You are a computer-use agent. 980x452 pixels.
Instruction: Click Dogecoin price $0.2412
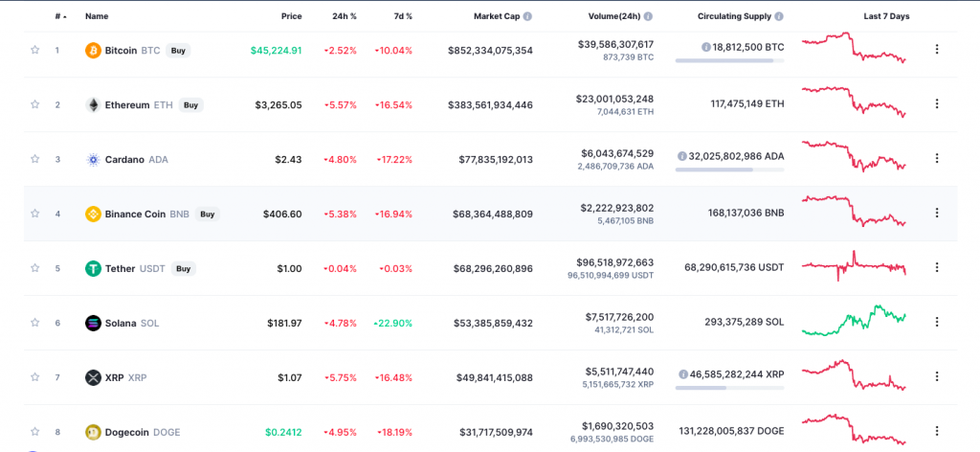tap(283, 432)
